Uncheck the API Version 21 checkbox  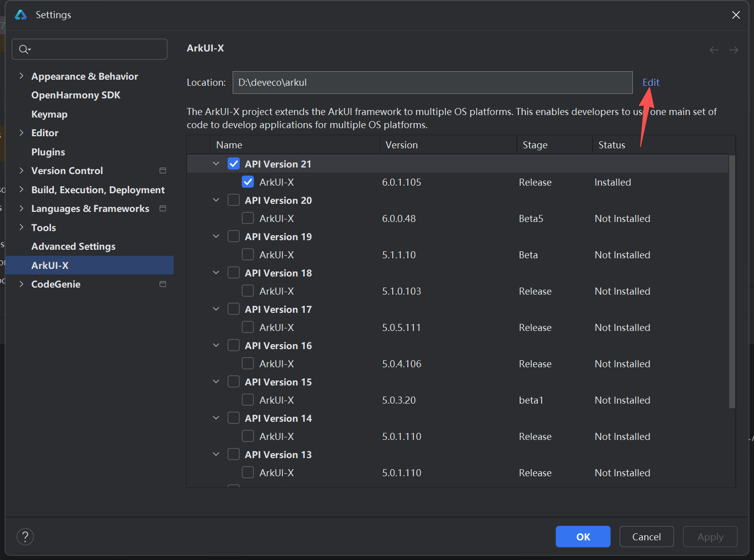[x=234, y=164]
